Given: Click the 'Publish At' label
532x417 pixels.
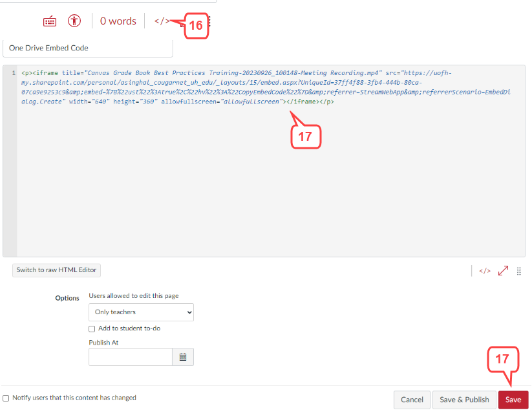Looking at the screenshot, I should pyautogui.click(x=103, y=343).
